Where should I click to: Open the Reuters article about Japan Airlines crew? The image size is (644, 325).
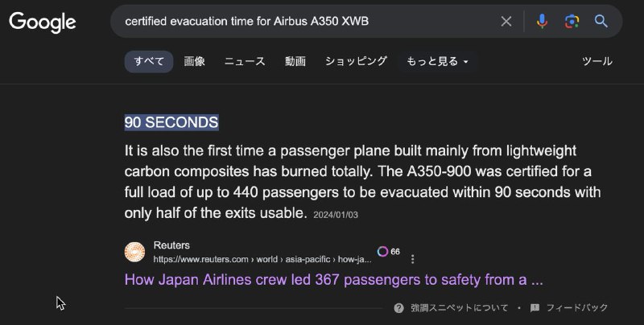333,280
